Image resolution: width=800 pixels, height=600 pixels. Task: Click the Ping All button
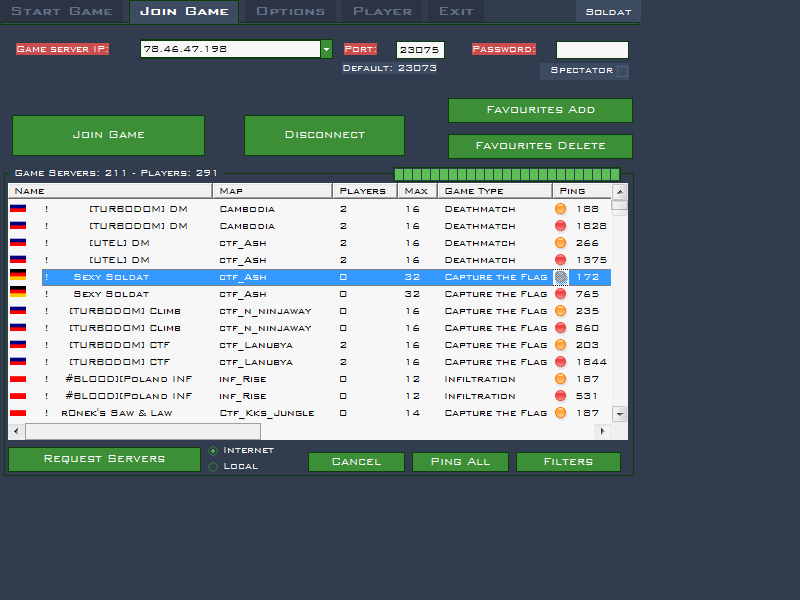coord(460,462)
